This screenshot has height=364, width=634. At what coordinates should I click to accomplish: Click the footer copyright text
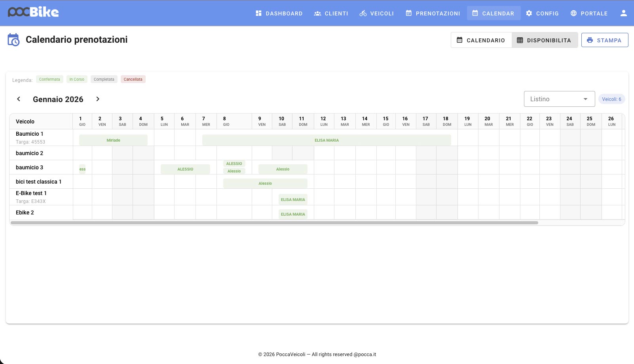[317, 355]
